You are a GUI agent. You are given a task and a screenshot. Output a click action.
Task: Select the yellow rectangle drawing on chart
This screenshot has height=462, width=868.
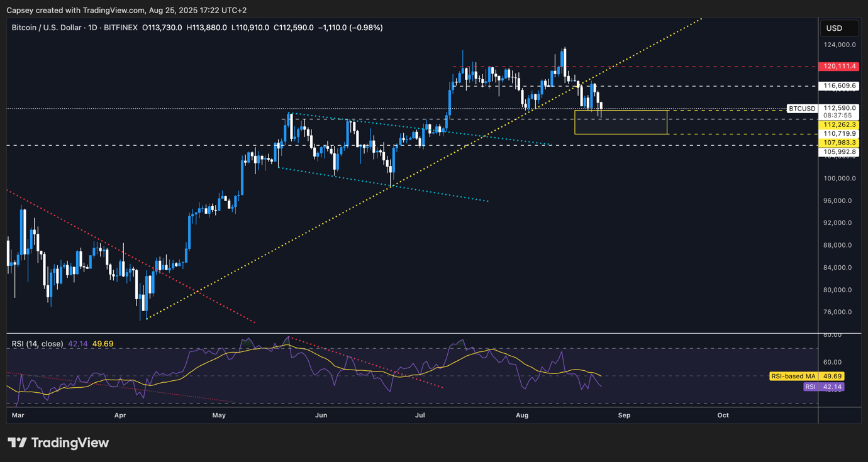(x=621, y=122)
